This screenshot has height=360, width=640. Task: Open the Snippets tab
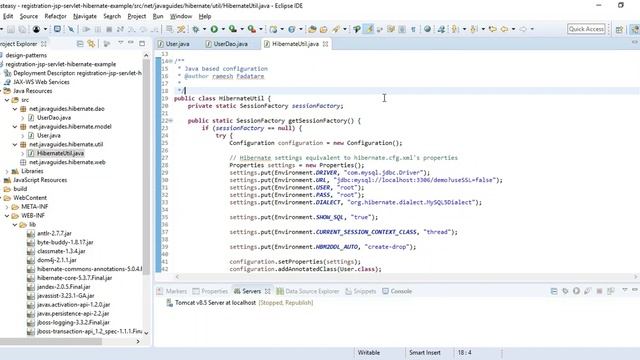pyautogui.click(x=360, y=291)
